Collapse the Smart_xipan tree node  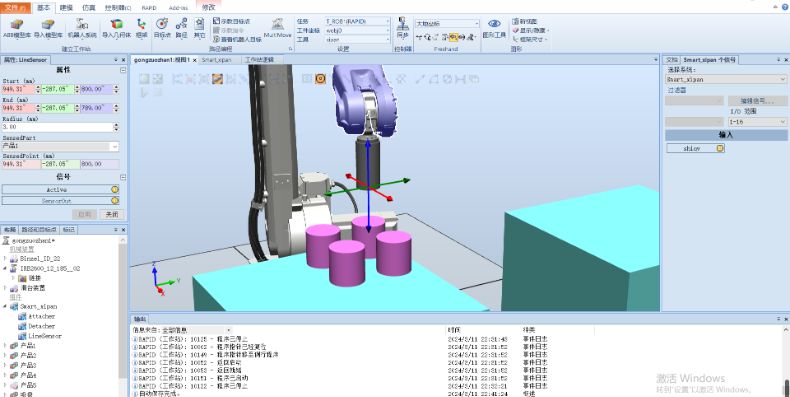pyautogui.click(x=6, y=306)
